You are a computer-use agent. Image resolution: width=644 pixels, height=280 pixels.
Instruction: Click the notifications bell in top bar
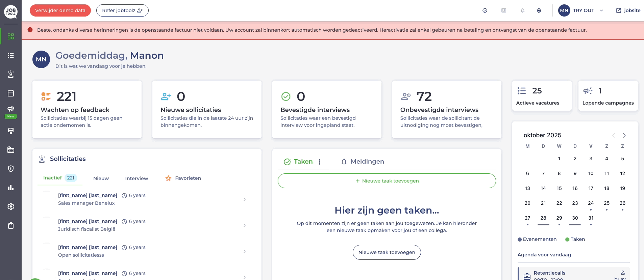(522, 10)
